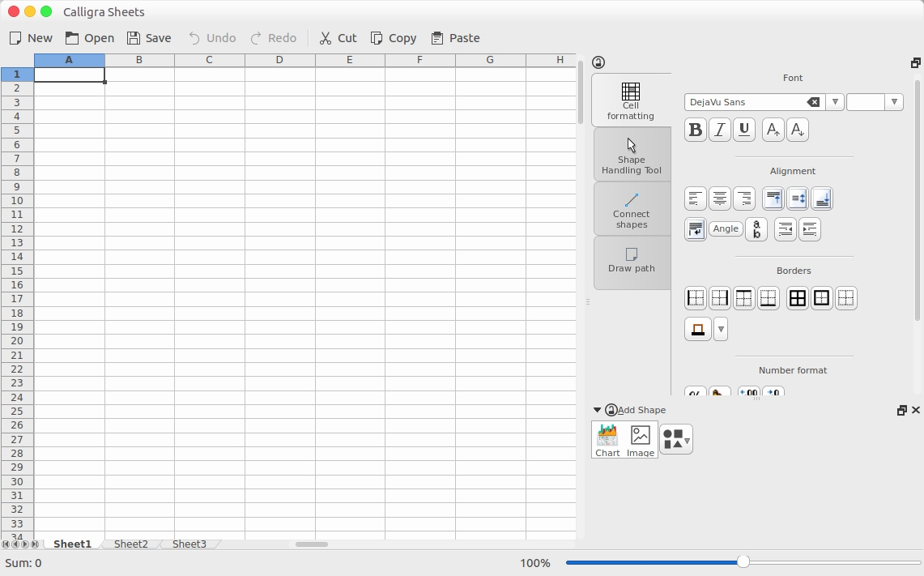This screenshot has width=924, height=576.
Task: Copy the selection with the Copy button
Action: coord(394,37)
